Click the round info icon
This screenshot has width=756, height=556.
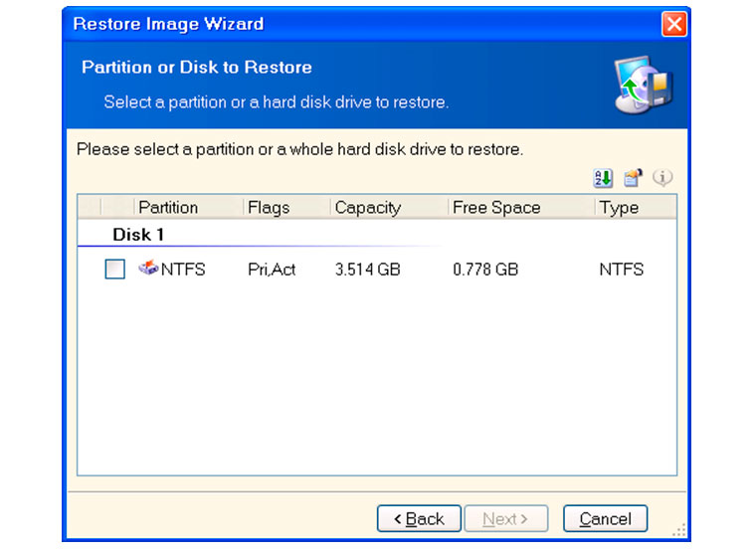click(x=662, y=178)
